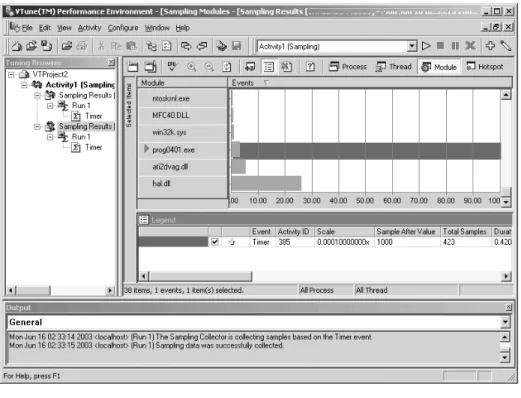Screen dimensions: 521x398
Task: Stop the running activity
Action: pyautogui.click(x=440, y=46)
